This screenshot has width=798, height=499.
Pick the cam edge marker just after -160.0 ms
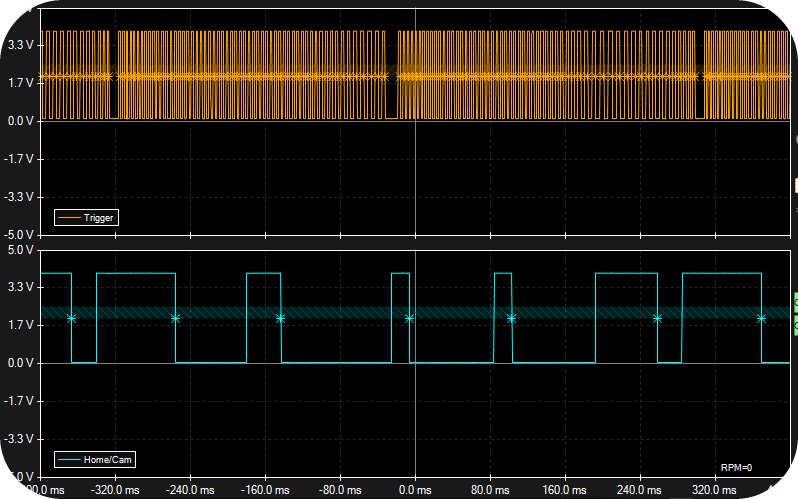point(280,319)
